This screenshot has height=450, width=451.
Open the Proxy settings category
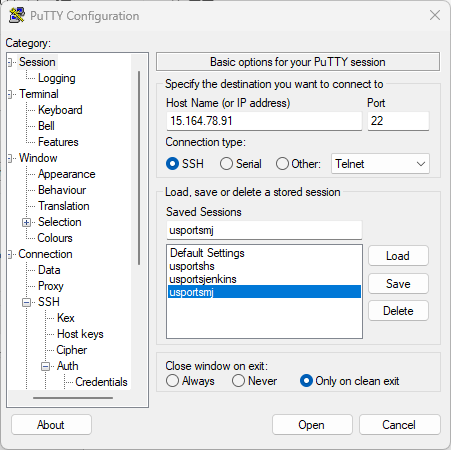tap(51, 286)
